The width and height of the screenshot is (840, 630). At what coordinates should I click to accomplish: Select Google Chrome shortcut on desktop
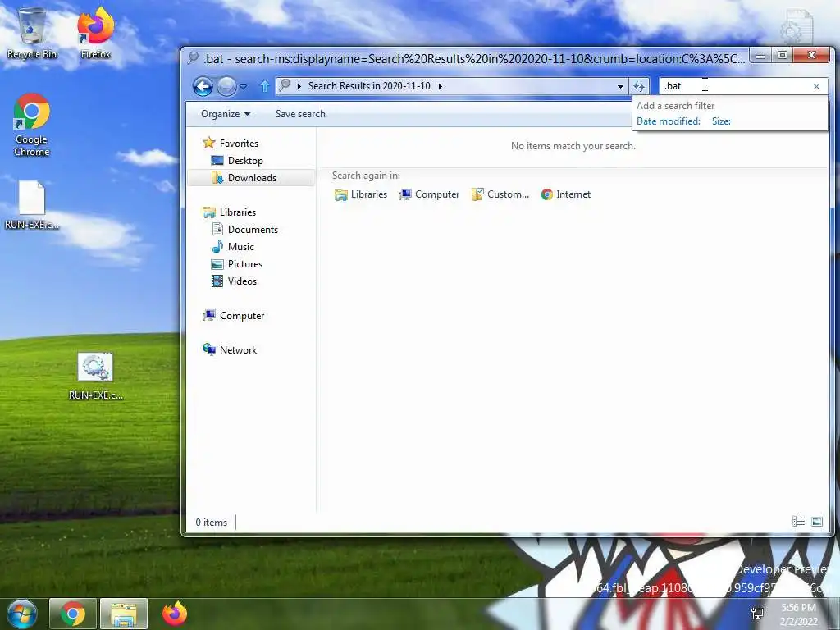tap(32, 125)
